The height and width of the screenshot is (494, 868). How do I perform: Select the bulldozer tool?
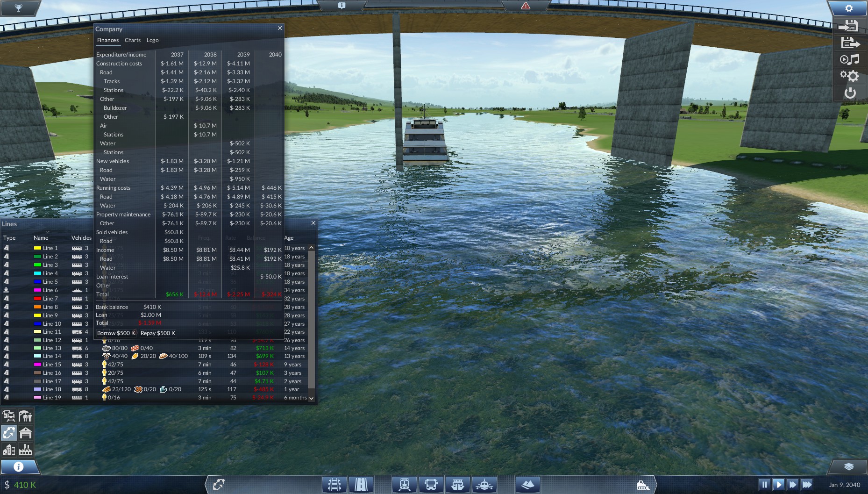pyautogui.click(x=643, y=485)
